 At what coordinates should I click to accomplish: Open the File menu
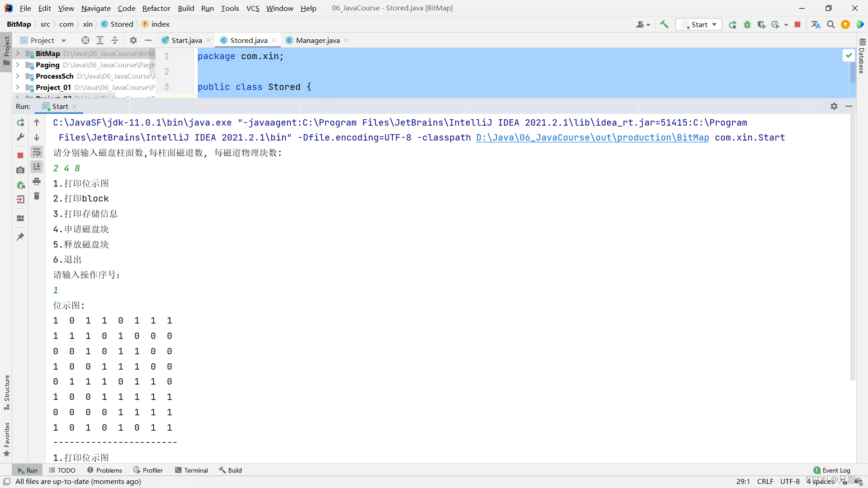point(25,8)
